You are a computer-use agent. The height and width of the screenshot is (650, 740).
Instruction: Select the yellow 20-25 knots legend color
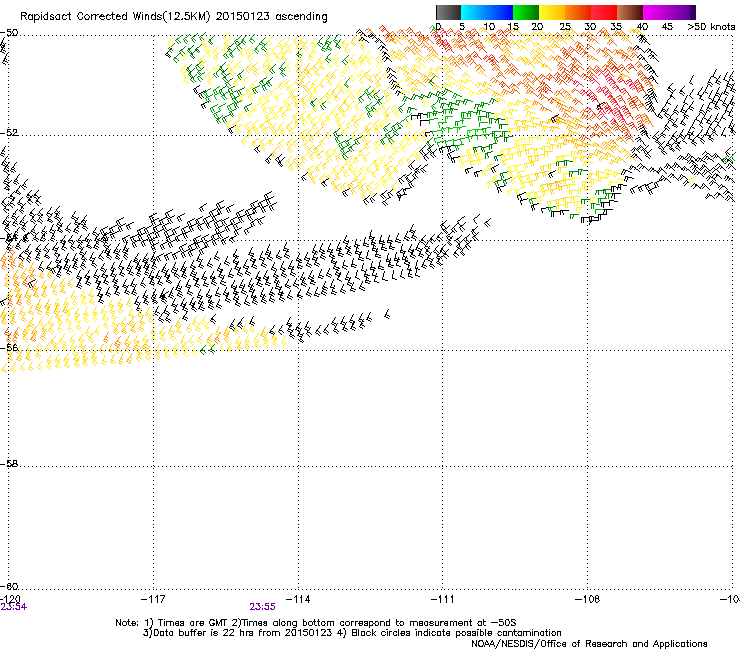[552, 12]
